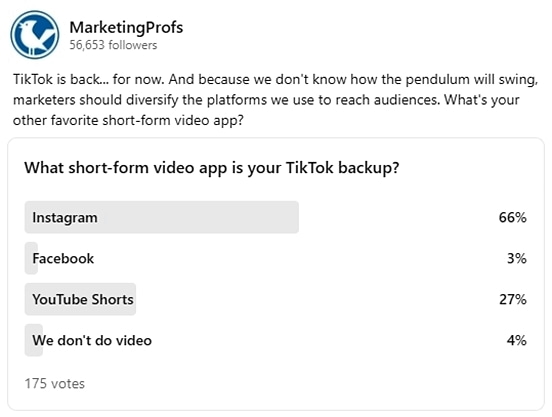Click the We don't do video result bar

pyautogui.click(x=33, y=341)
